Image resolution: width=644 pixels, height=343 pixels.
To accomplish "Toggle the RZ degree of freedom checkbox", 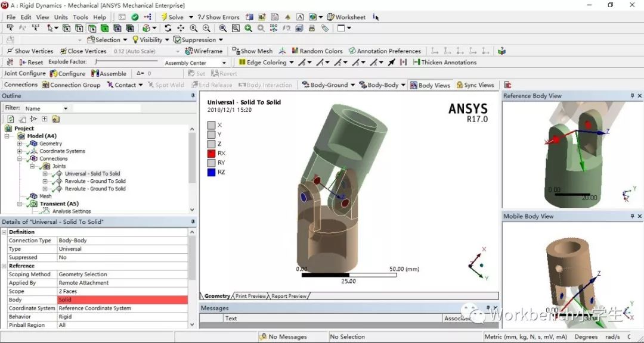I will pos(211,172).
